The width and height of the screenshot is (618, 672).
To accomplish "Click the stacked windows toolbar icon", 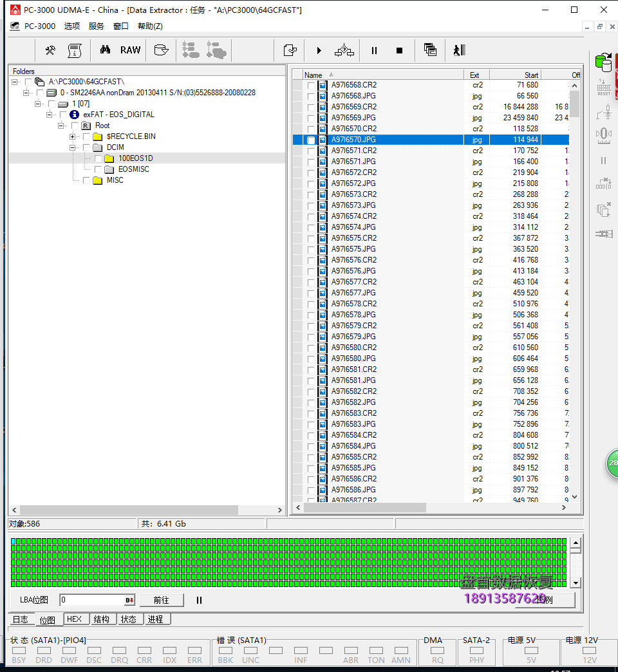I will (430, 50).
